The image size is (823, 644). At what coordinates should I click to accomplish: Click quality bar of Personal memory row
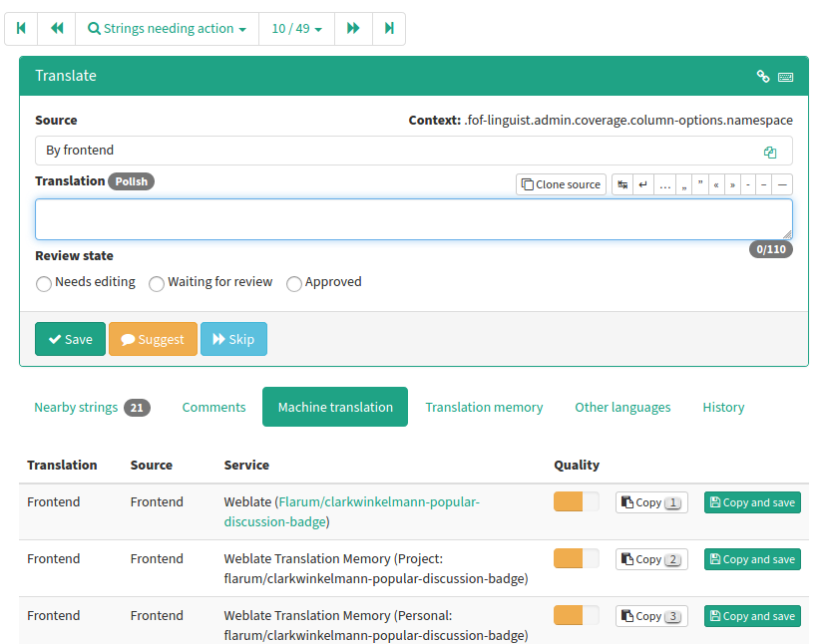pyautogui.click(x=576, y=615)
